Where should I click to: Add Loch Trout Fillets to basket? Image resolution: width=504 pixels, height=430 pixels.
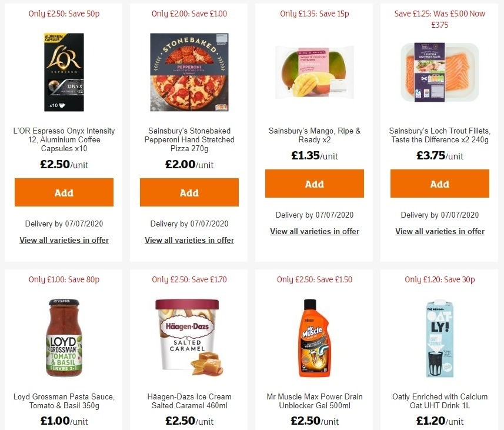click(x=439, y=184)
